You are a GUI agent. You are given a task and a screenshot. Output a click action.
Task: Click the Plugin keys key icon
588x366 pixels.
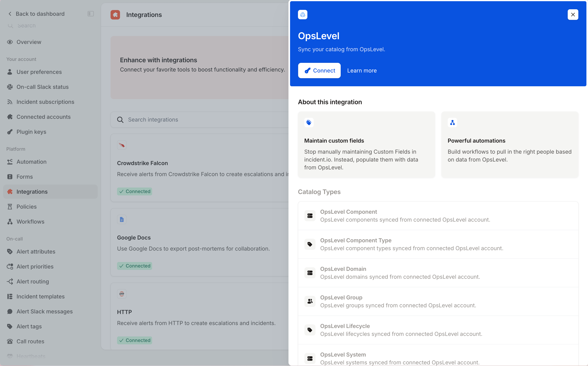pos(10,132)
